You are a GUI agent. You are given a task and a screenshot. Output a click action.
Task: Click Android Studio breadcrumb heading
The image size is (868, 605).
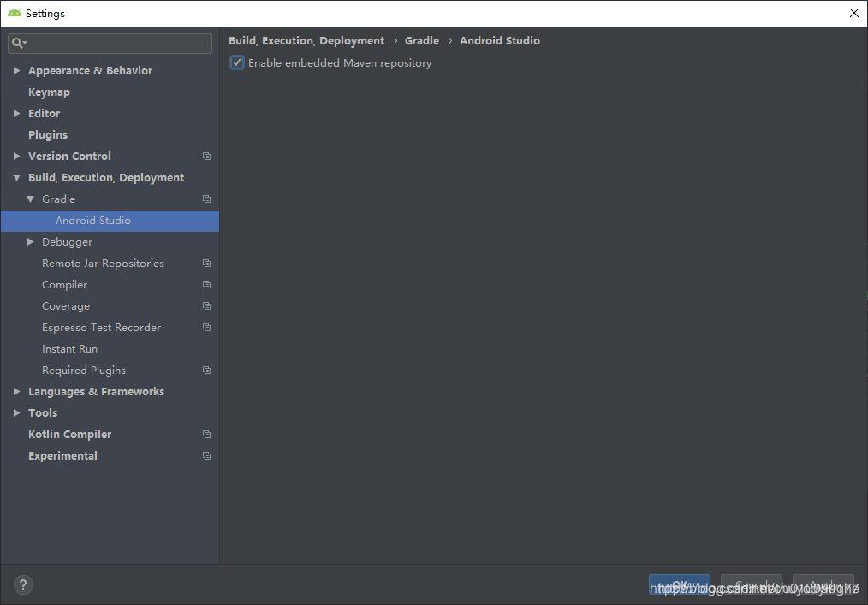coord(499,40)
